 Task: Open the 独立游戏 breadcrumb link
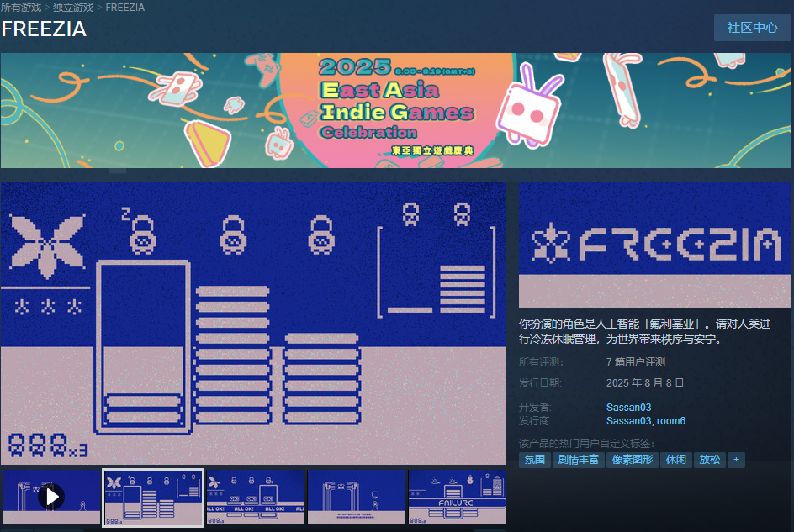click(73, 8)
